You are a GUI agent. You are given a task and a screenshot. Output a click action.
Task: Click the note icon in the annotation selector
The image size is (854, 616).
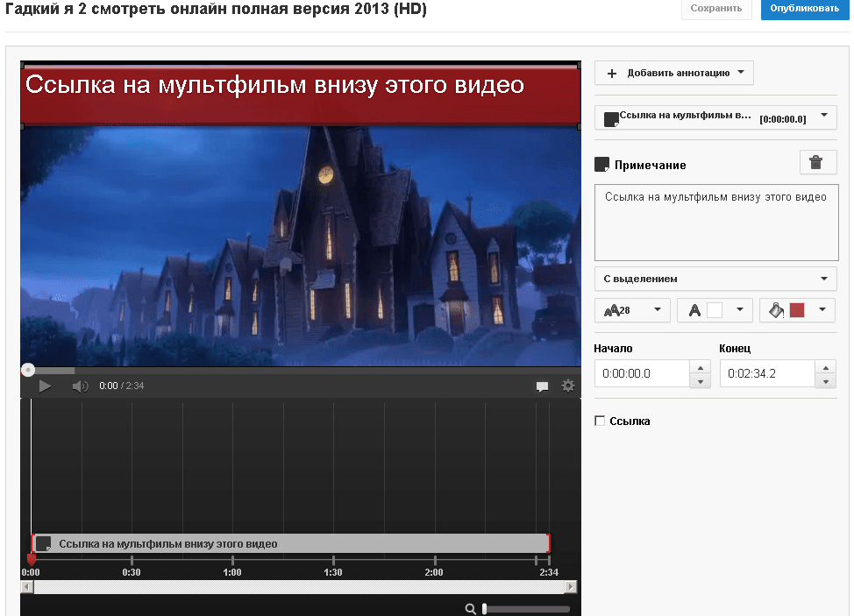coord(611,119)
